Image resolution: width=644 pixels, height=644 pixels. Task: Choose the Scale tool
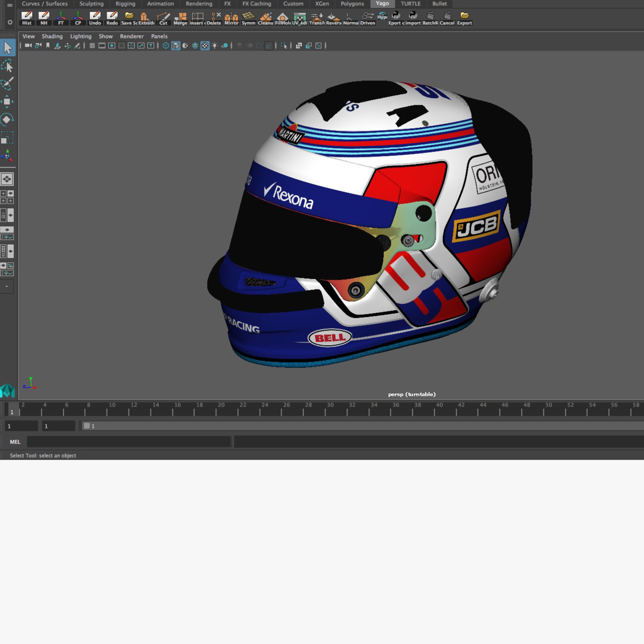[7, 138]
